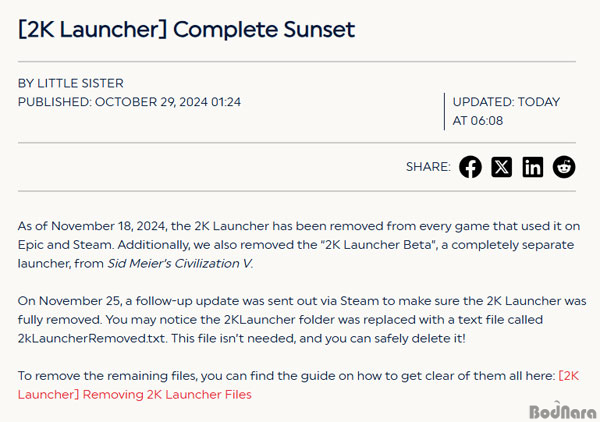
Task: Click the Published October 29, 2024 date
Action: (129, 102)
